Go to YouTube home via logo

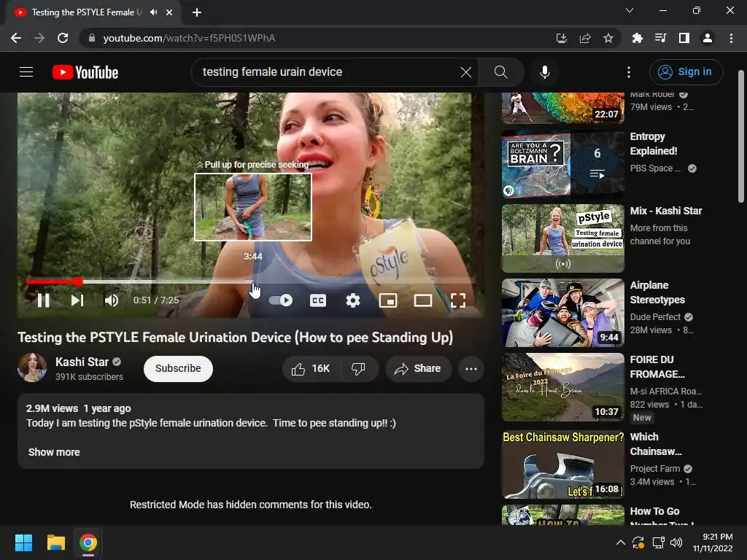pyautogui.click(x=85, y=72)
